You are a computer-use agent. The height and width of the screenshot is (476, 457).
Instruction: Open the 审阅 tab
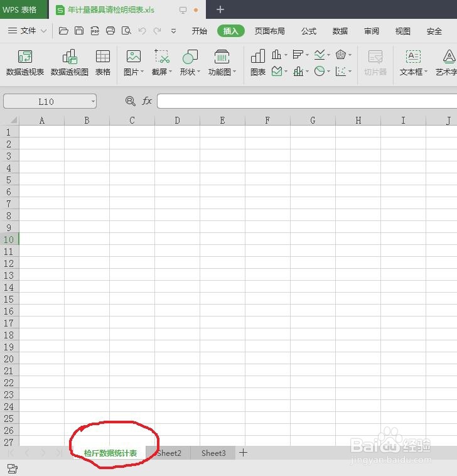tap(372, 31)
